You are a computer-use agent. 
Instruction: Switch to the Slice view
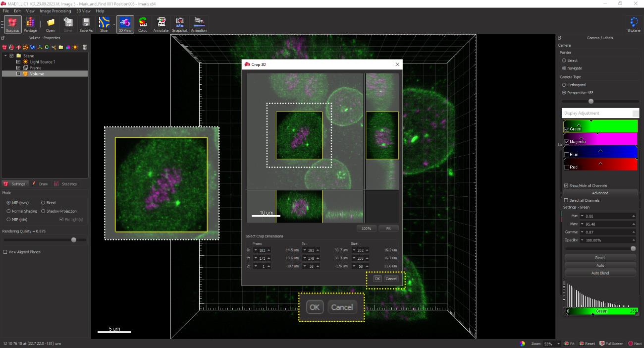(104, 24)
